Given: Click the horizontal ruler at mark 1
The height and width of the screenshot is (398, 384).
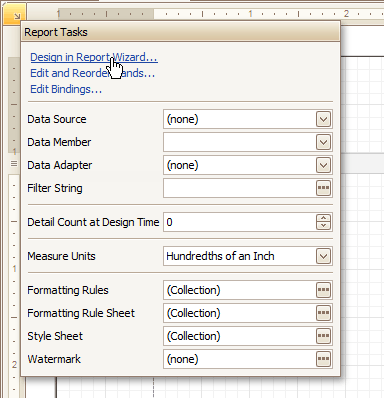Looking at the screenshot, I should [250, 14].
